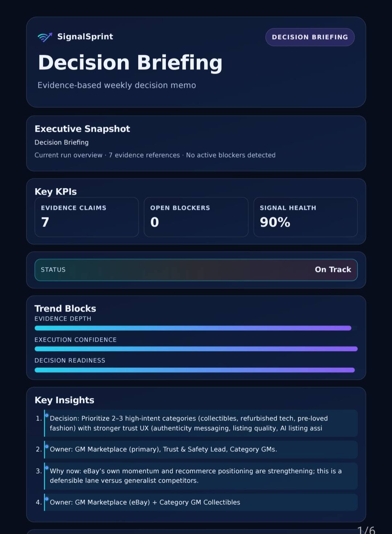The image size is (392, 534).
Task: Click the bullet dot on third insight
Action: 47,468
